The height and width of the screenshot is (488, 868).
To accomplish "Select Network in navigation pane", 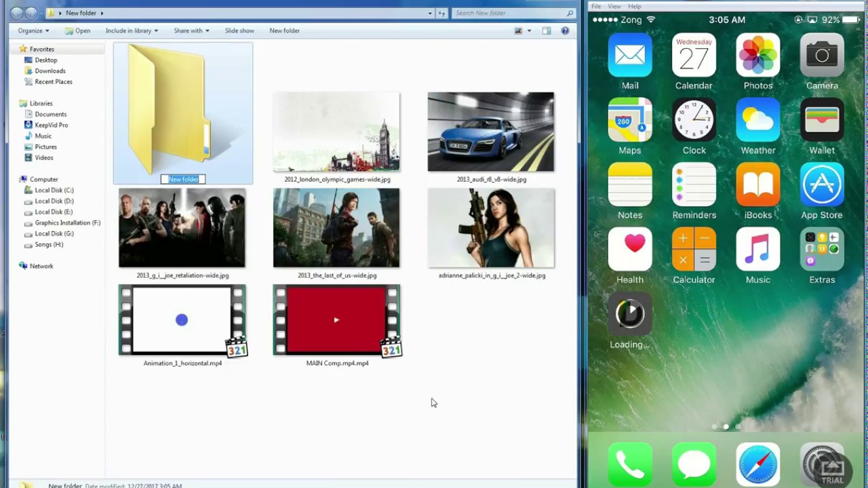I will pyautogui.click(x=41, y=266).
